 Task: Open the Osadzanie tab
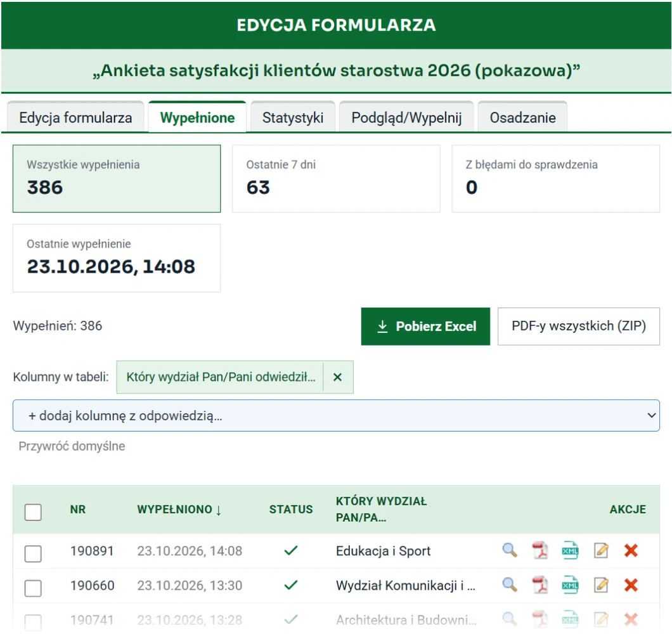[x=522, y=117]
